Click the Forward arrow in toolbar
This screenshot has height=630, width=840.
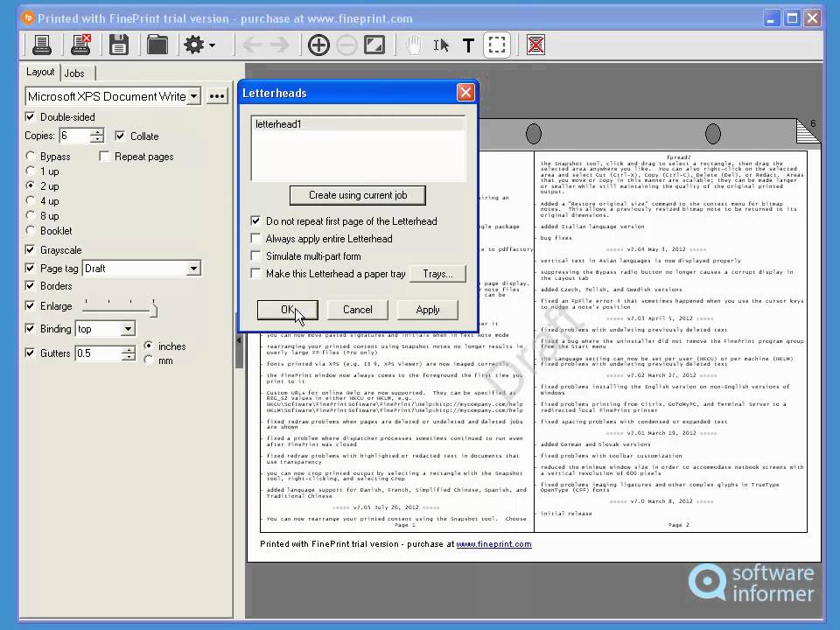coord(280,45)
